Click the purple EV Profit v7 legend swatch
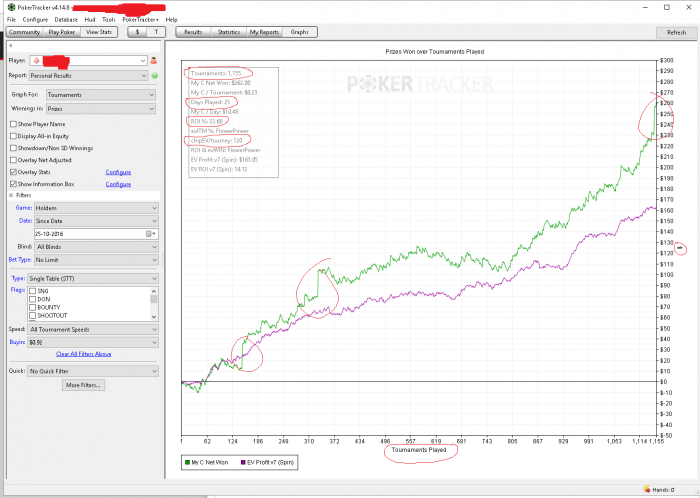Image resolution: width=700 pixels, height=498 pixels. click(x=243, y=462)
